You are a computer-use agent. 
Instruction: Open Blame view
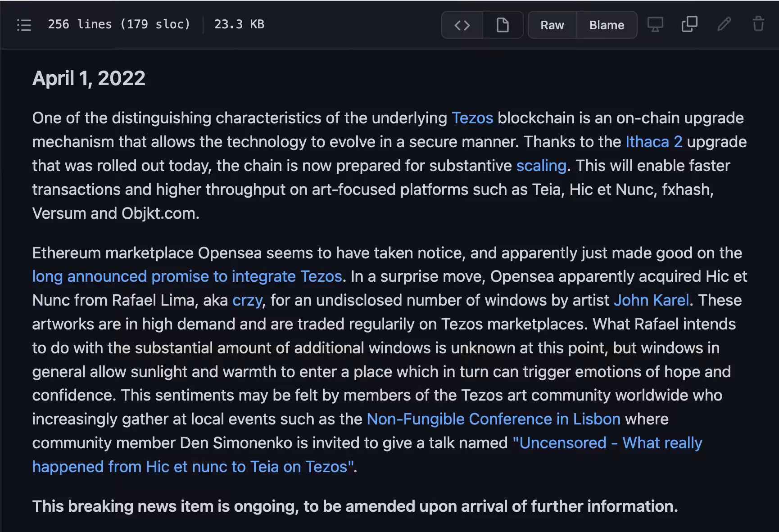[607, 25]
